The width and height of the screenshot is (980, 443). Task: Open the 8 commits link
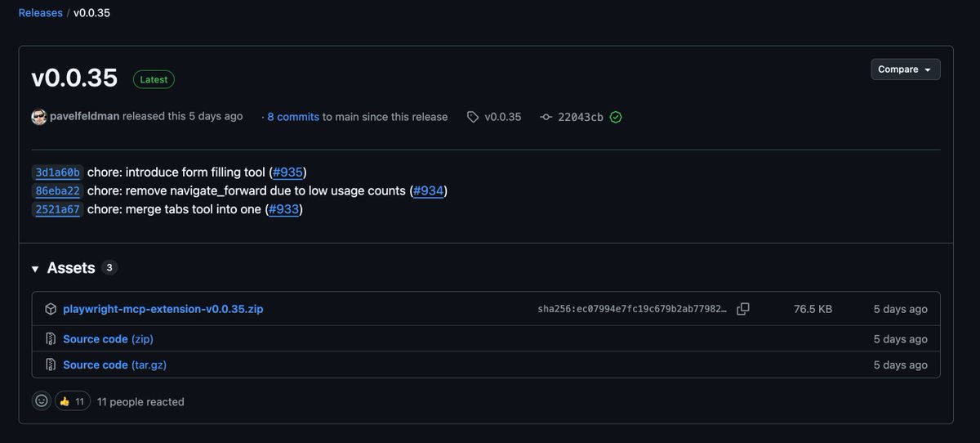pyautogui.click(x=293, y=117)
